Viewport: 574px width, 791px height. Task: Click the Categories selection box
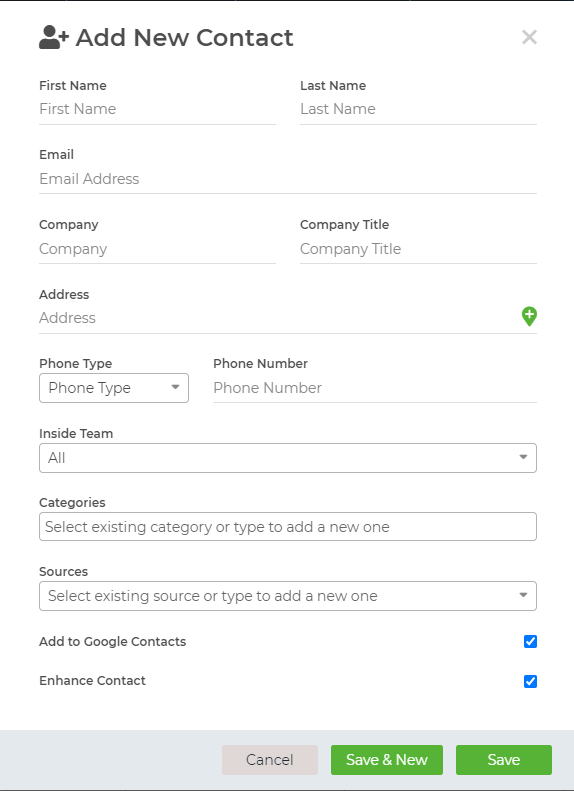[288, 527]
